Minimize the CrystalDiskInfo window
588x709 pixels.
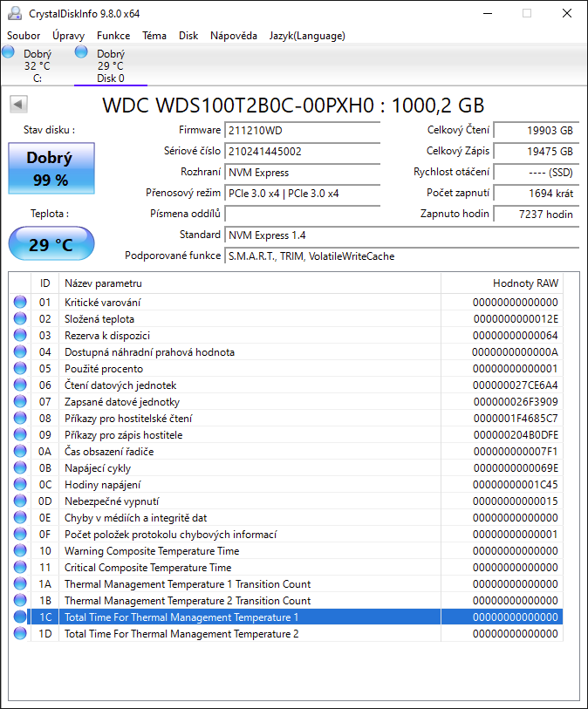click(488, 14)
